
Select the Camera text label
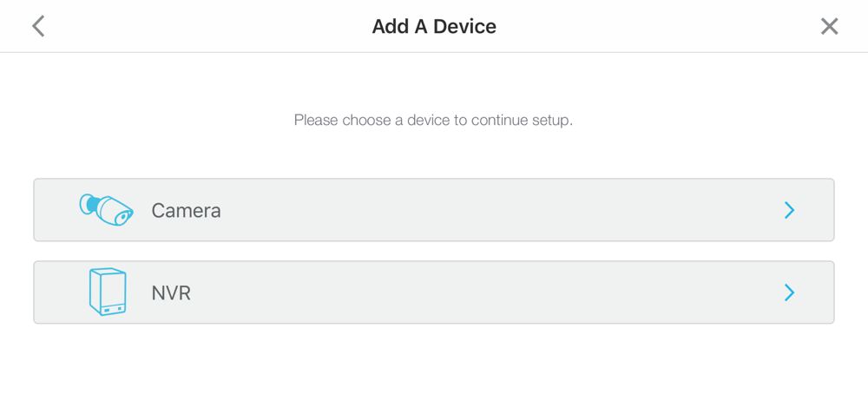point(186,210)
